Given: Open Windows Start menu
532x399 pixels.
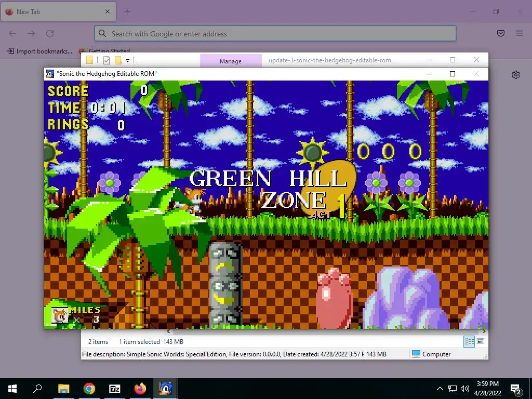Looking at the screenshot, I should [x=12, y=389].
